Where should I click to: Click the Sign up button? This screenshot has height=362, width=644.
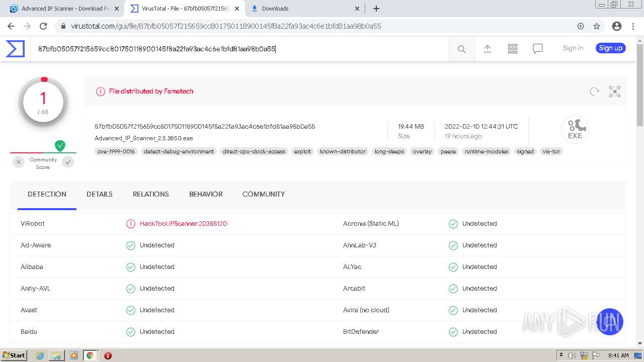coord(611,48)
